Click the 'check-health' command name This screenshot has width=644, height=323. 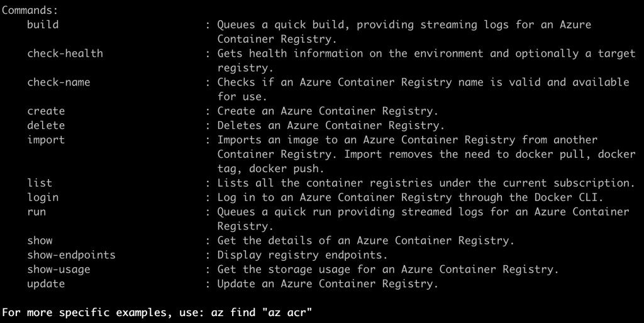pos(65,53)
